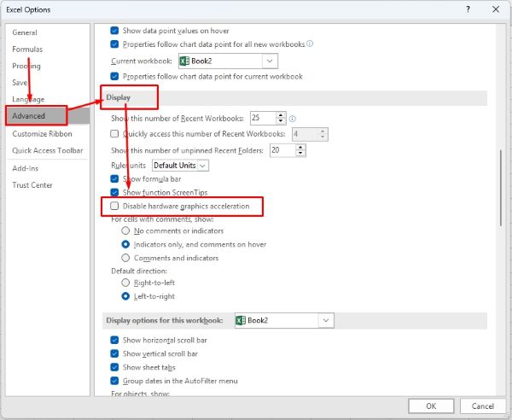Toggle 'Show function ScreenTips' checkbox
512x420 pixels.
click(114, 192)
